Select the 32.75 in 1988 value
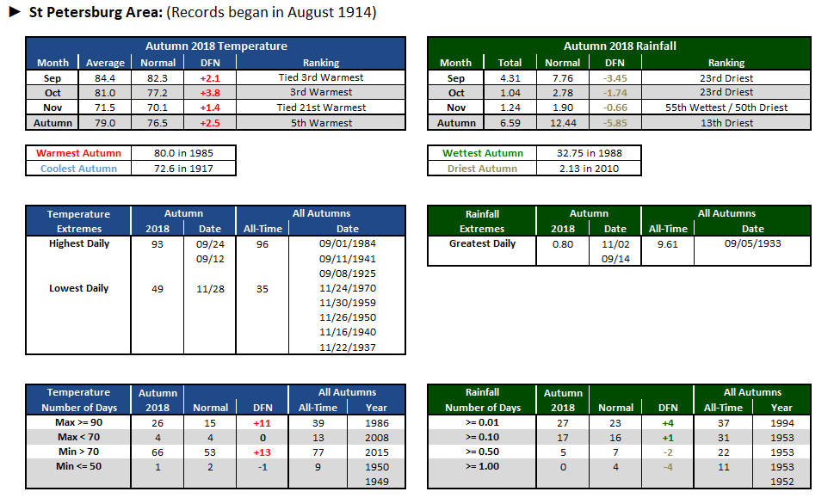Screen dimensions: 834x504 (x=589, y=153)
